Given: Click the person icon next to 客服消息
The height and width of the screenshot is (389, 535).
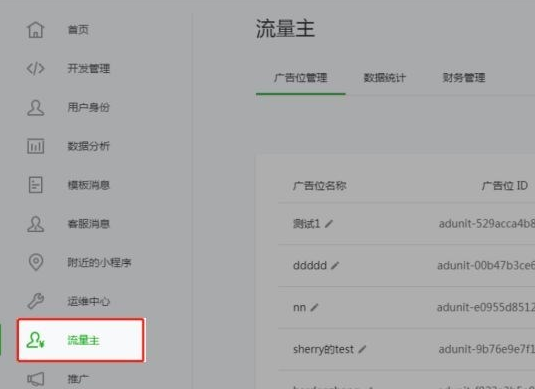Looking at the screenshot, I should 35,224.
